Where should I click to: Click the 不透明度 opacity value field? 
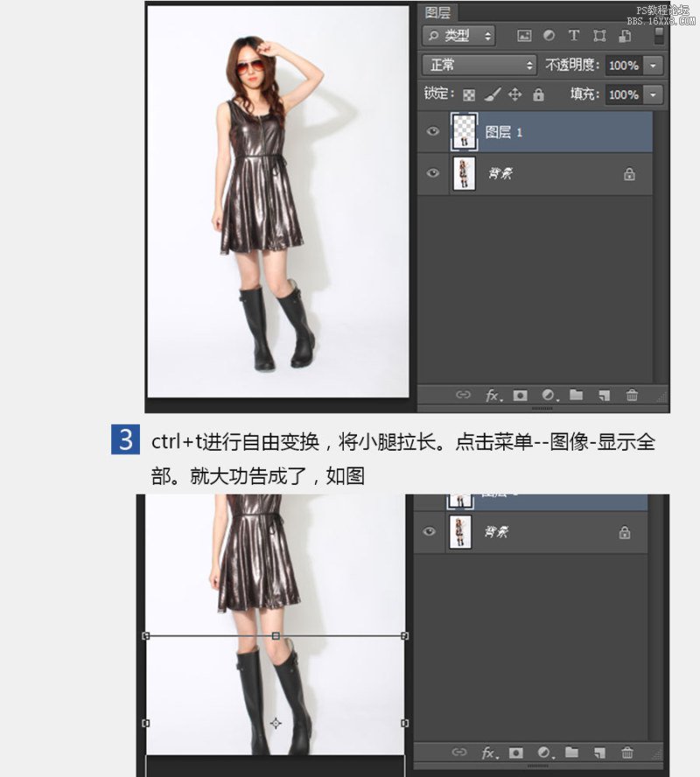pyautogui.click(x=624, y=66)
